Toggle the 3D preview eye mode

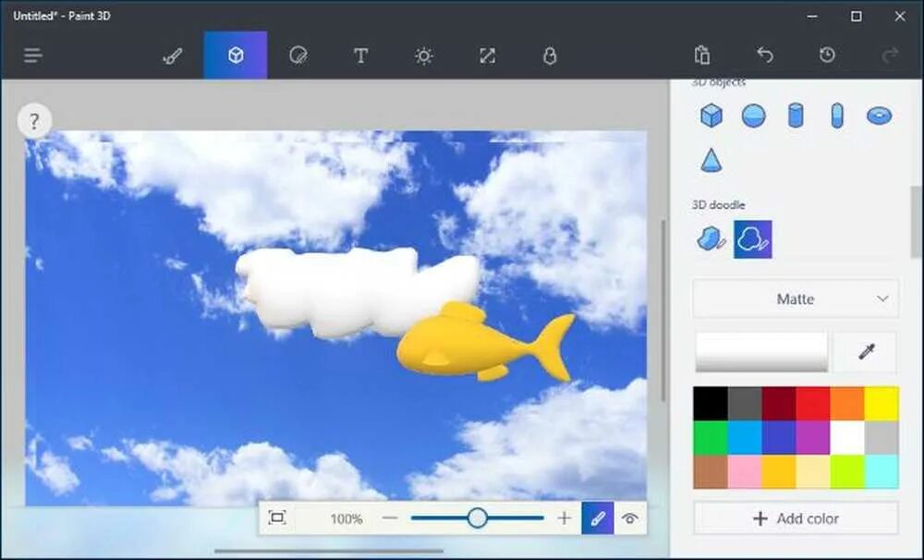630,518
